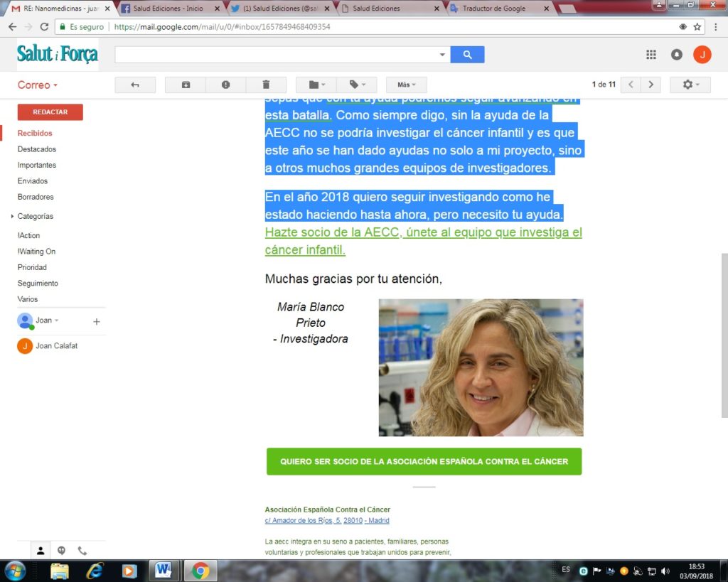Open the Enviados folder
Screen dimensions: 728x582
(x=33, y=181)
